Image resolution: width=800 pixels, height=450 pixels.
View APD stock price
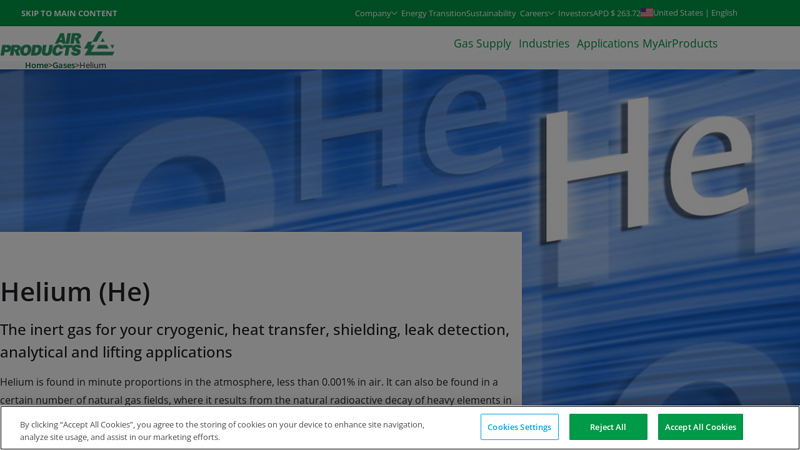(x=617, y=13)
